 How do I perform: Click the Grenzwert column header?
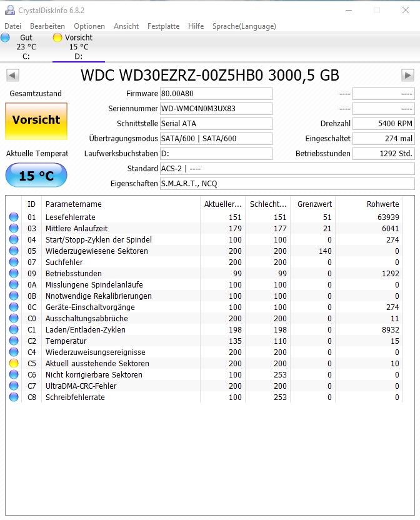(313, 204)
